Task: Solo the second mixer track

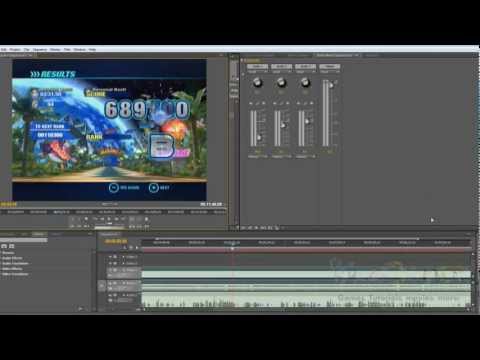Action: 281,104
